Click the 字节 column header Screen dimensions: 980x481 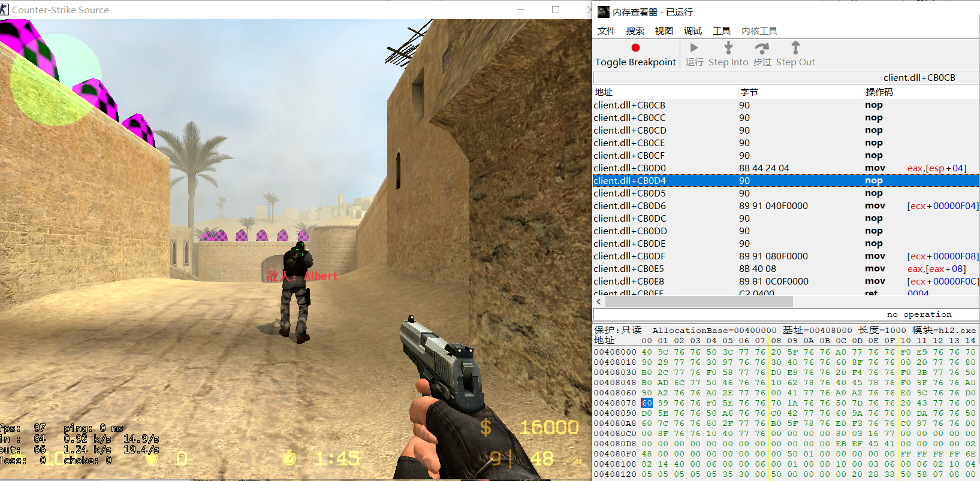click(749, 92)
